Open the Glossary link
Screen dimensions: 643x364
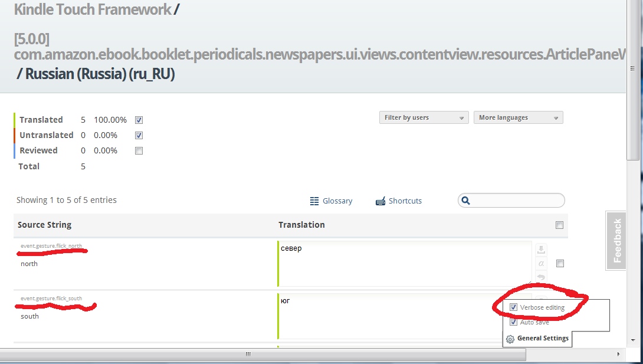pyautogui.click(x=337, y=201)
